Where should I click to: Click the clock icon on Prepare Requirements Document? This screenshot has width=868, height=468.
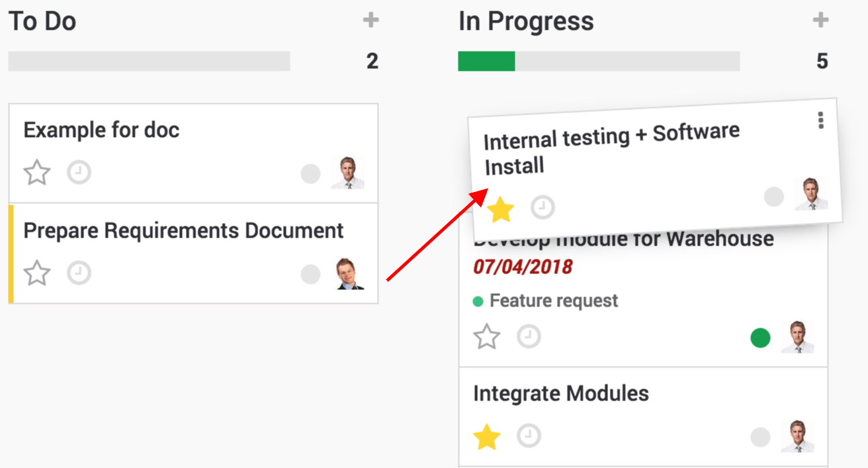pos(78,273)
